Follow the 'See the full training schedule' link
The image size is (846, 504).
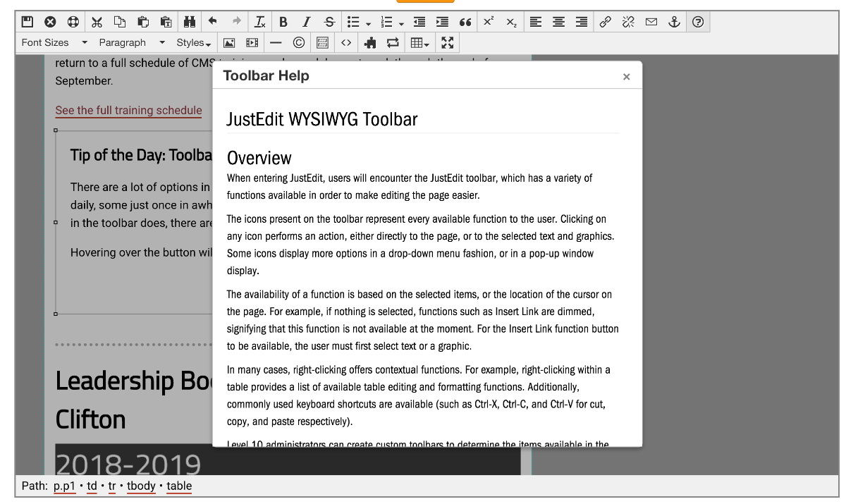click(x=128, y=110)
